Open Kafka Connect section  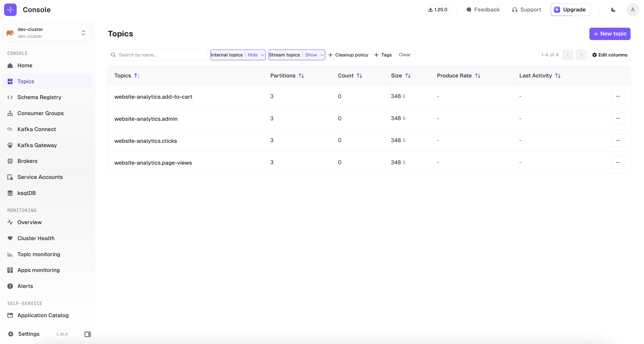click(37, 129)
